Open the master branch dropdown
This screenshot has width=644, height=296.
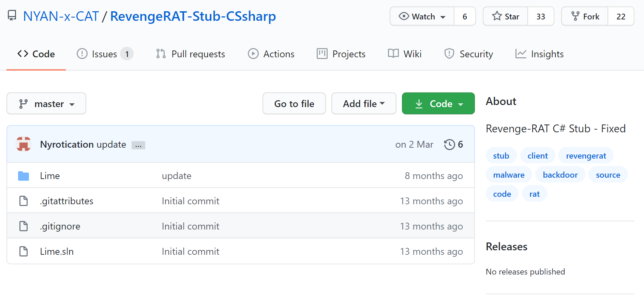point(46,104)
